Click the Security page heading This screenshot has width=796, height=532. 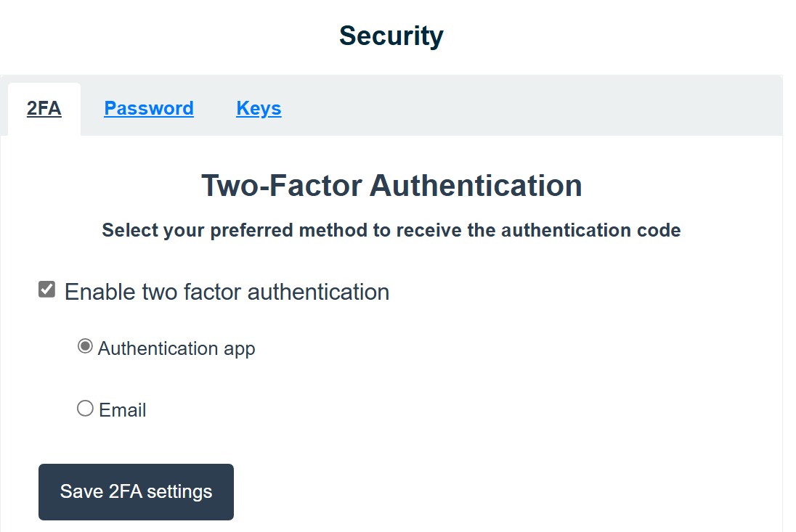click(x=391, y=36)
